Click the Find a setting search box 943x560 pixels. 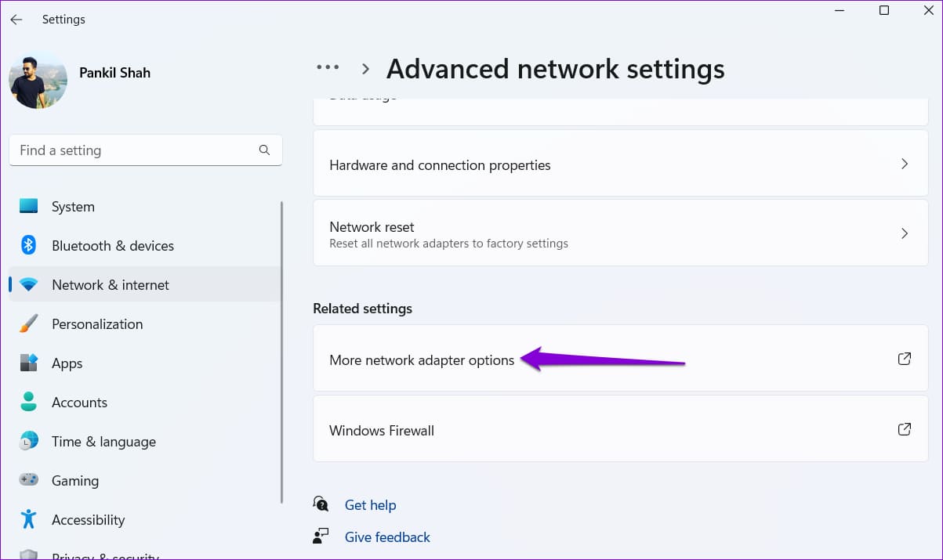tap(133, 150)
